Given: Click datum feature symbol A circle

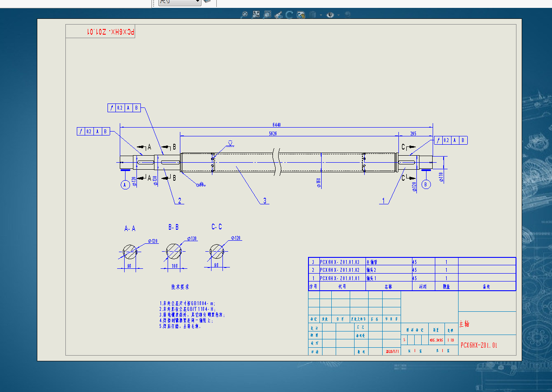Looking at the screenshot, I should click(x=125, y=185).
